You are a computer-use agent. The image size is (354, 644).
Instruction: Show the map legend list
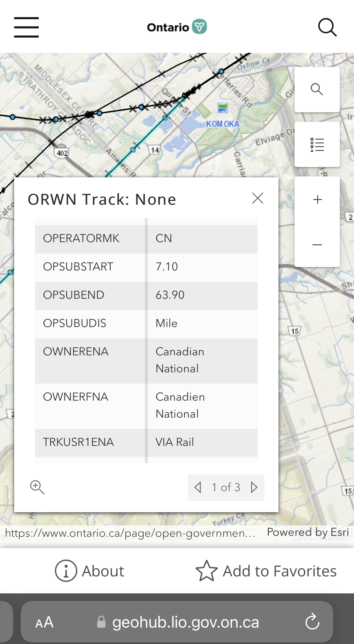[317, 145]
